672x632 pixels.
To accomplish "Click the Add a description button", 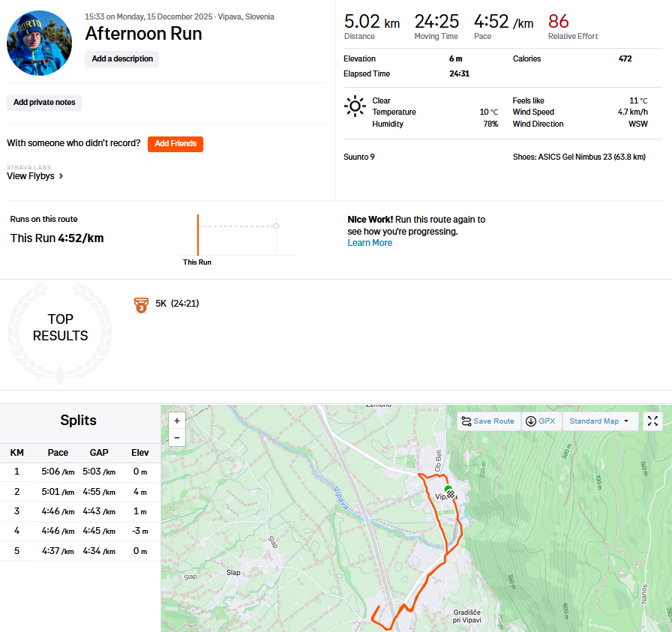I will [x=122, y=58].
